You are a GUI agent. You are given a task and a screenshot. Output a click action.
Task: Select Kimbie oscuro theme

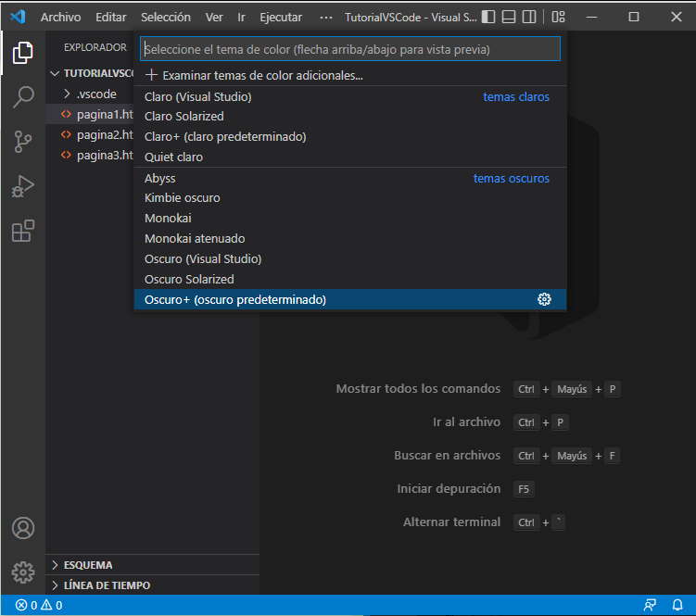[350, 198]
